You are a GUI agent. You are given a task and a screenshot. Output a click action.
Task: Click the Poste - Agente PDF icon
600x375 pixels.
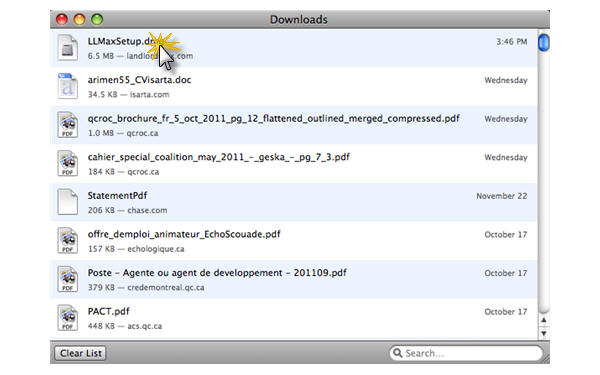tap(67, 279)
